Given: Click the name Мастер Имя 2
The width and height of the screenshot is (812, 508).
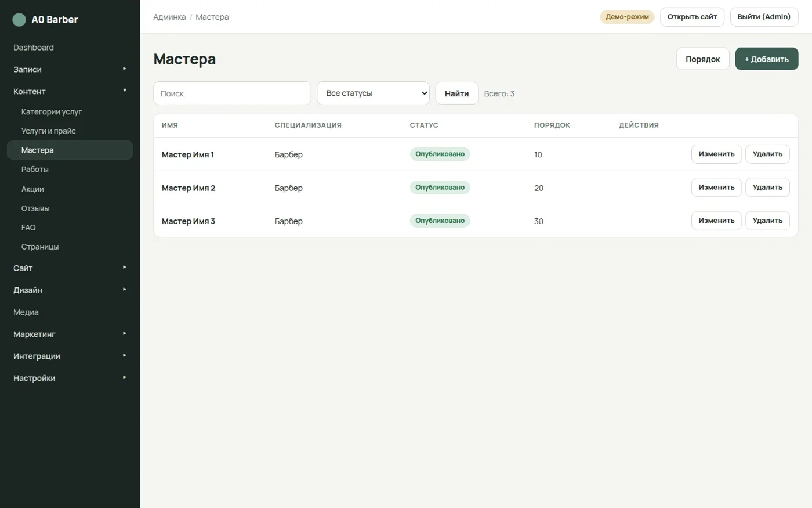Looking at the screenshot, I should [x=188, y=188].
